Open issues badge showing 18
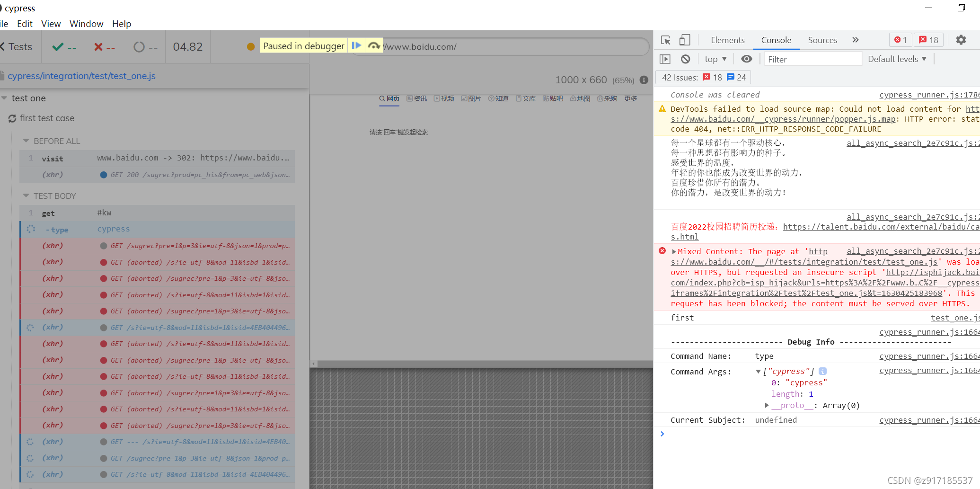Image resolution: width=980 pixels, height=489 pixels. (x=928, y=40)
